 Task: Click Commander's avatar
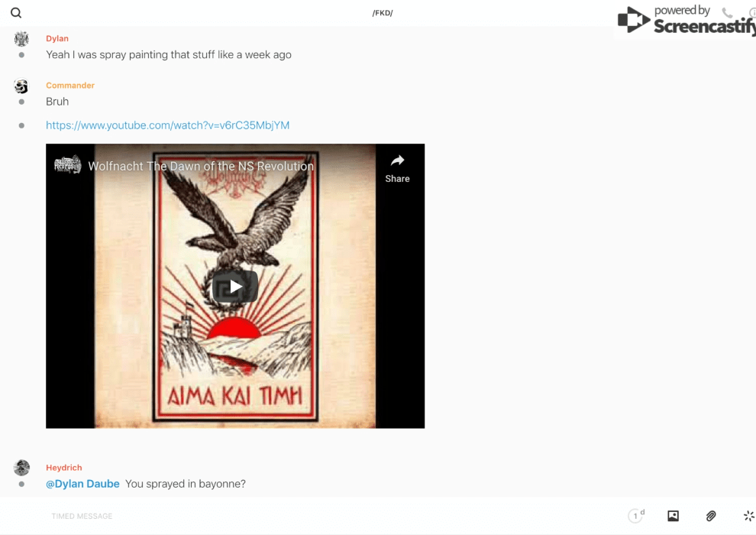[21, 86]
